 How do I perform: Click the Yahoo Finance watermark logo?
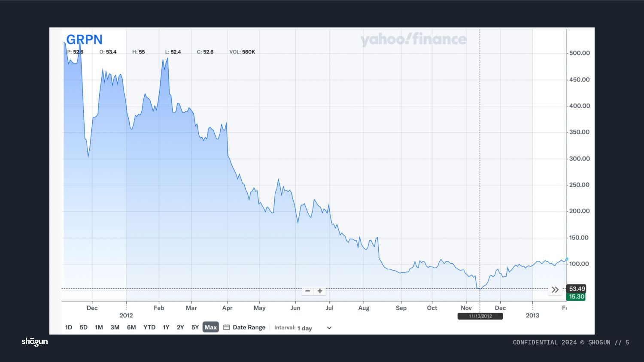coord(413,39)
